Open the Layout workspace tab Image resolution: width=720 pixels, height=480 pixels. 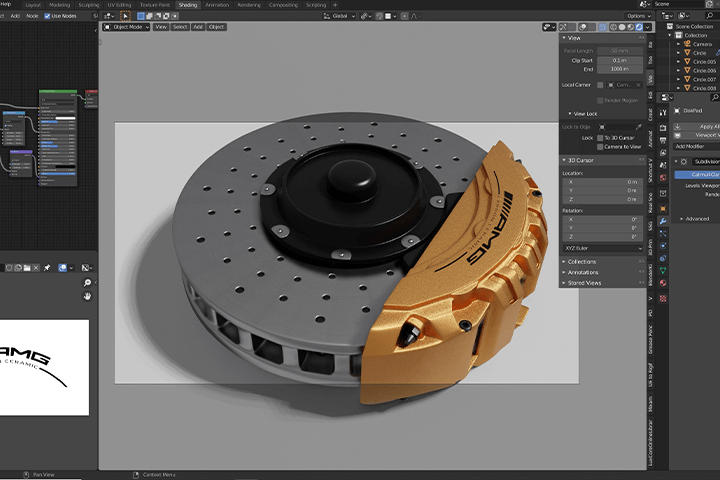pos(33,5)
